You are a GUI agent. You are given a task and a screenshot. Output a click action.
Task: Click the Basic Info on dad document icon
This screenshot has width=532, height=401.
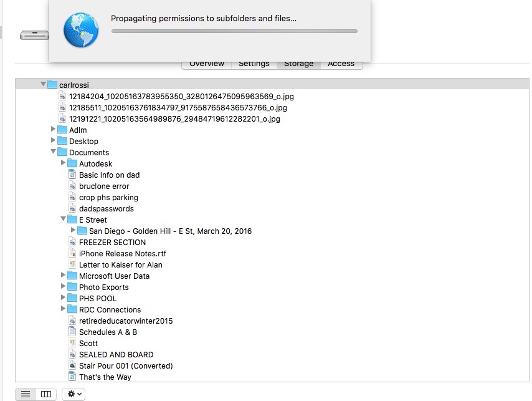point(72,175)
